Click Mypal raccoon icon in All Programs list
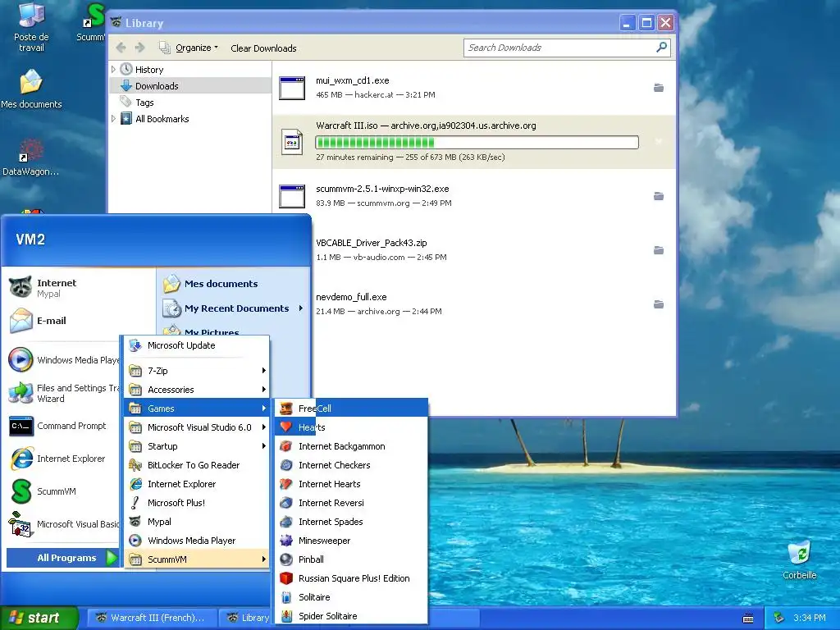The image size is (840, 630). [135, 521]
